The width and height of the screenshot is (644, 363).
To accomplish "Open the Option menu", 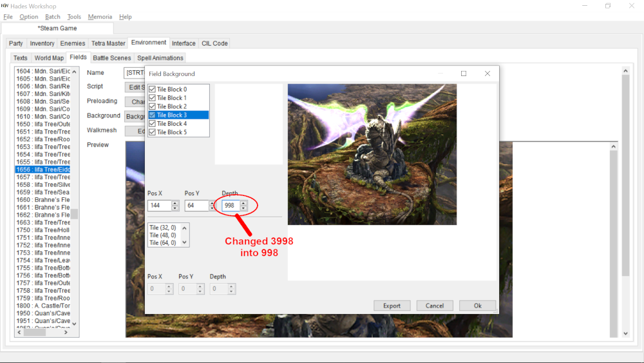I will [x=29, y=17].
